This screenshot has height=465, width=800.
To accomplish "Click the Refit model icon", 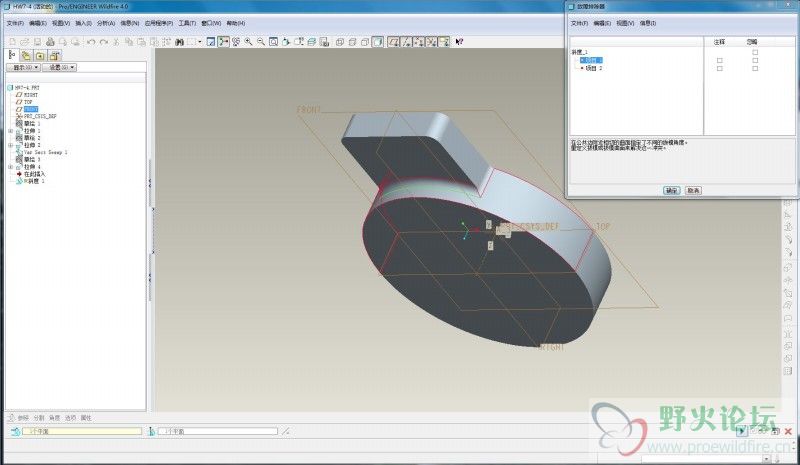I will pos(273,42).
